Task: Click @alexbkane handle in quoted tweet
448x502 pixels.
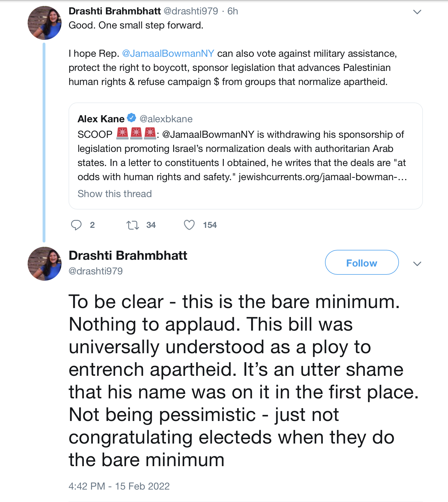Action: (166, 119)
